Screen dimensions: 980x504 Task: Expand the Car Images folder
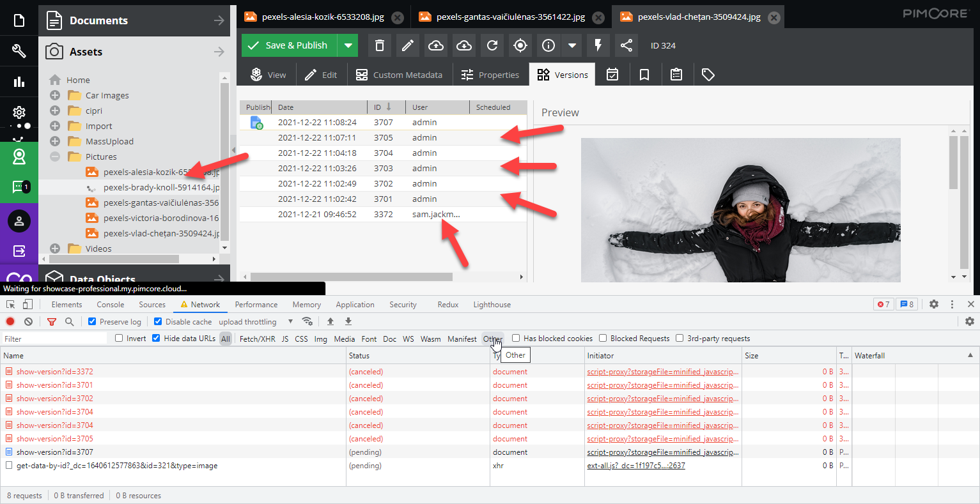(55, 95)
